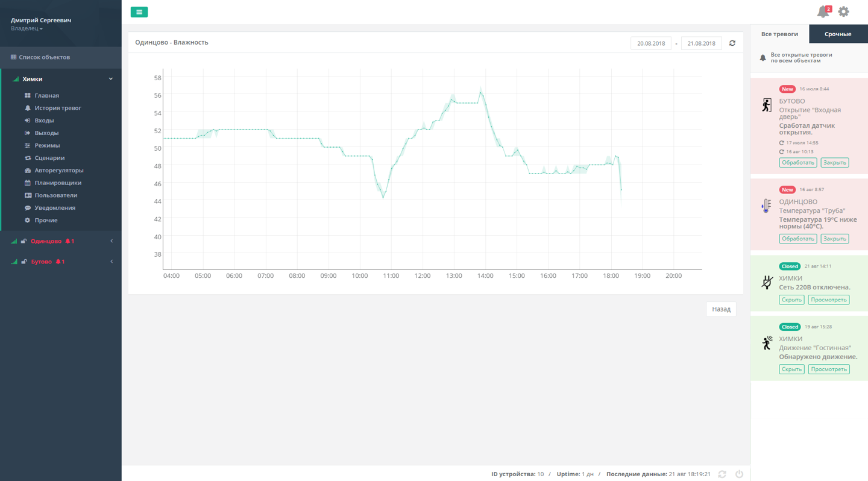The height and width of the screenshot is (481, 868).
Task: Click the sync icon in status bar
Action: pyautogui.click(x=722, y=474)
